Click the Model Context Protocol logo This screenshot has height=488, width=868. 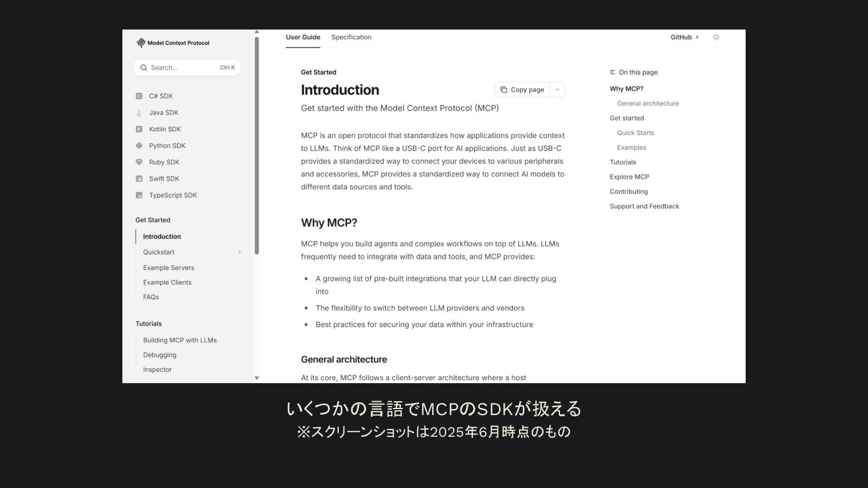pyautogui.click(x=173, y=43)
